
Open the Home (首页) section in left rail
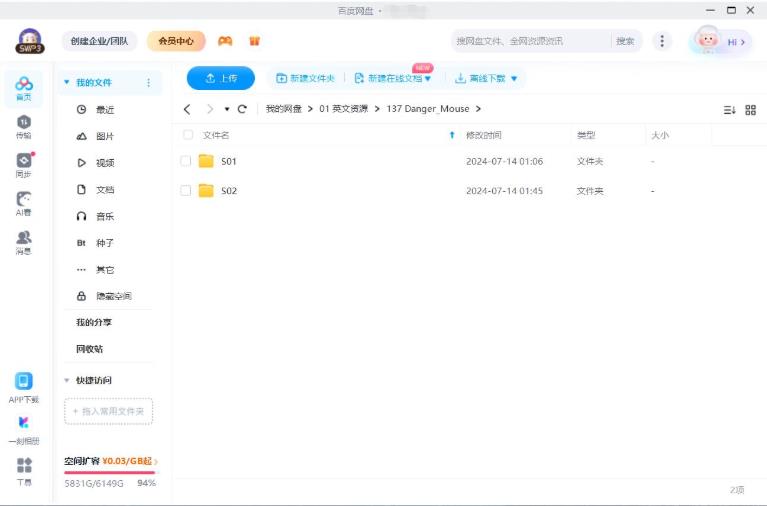23,88
